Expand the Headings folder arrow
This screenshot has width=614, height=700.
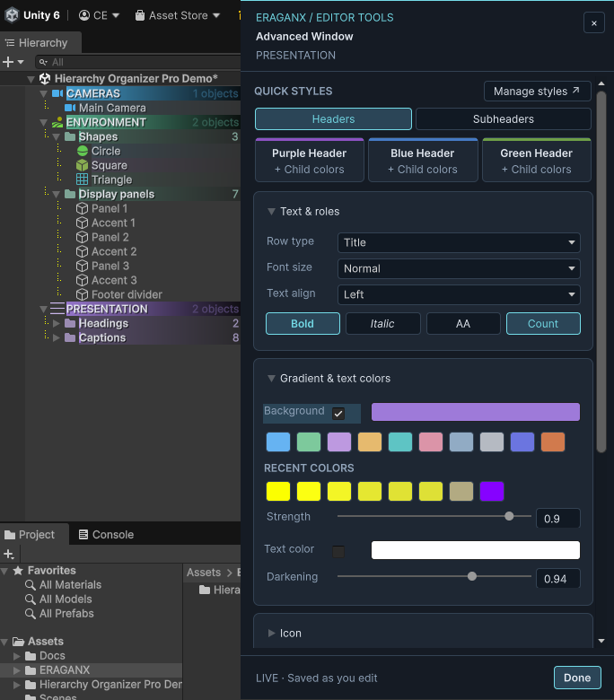point(57,323)
